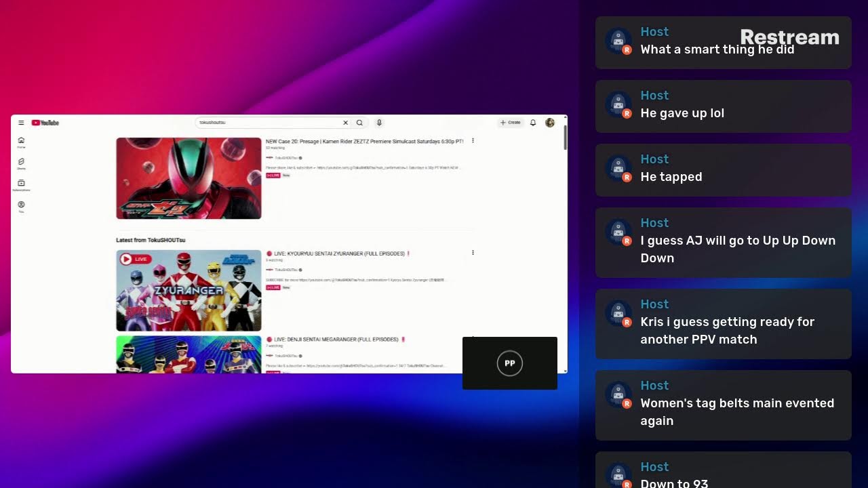
Task: Start voice search with microphone icon
Action: [379, 123]
